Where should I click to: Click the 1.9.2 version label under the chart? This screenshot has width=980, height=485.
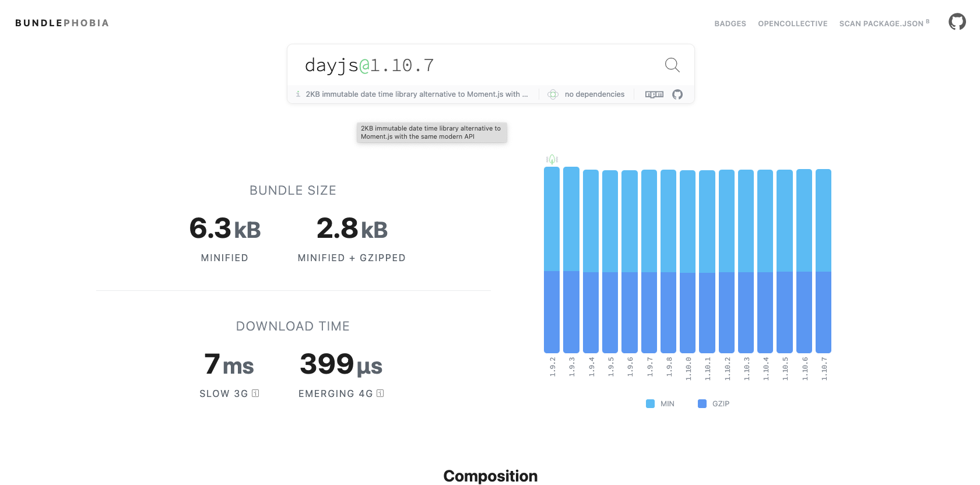tap(552, 367)
